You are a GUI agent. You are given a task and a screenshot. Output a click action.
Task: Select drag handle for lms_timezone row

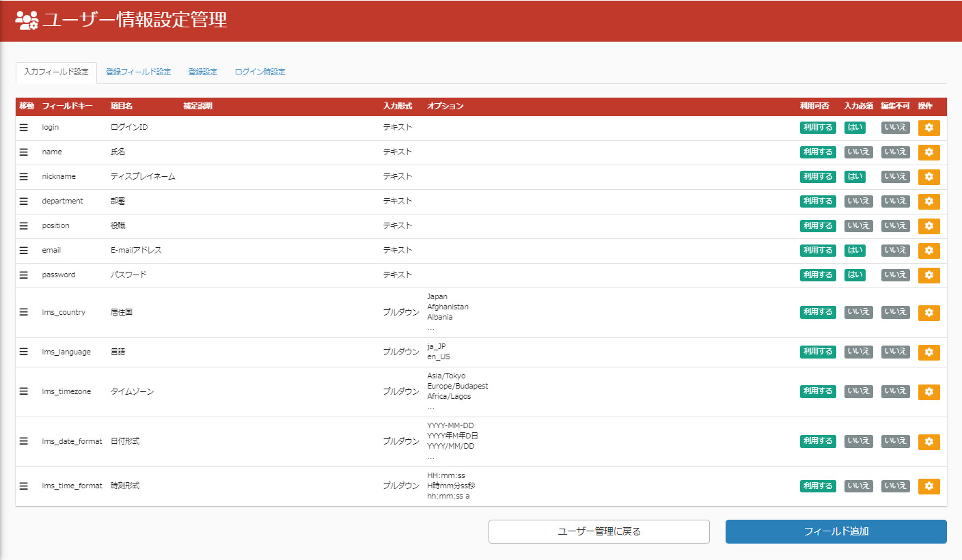click(24, 391)
